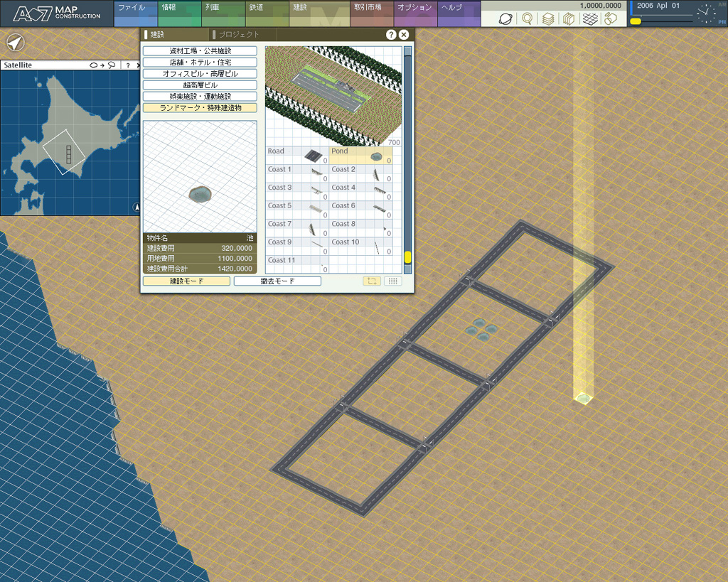Viewport: 728px width, 582px height.
Task: Toggle the dotted grid placement mode icon
Action: pyautogui.click(x=392, y=281)
